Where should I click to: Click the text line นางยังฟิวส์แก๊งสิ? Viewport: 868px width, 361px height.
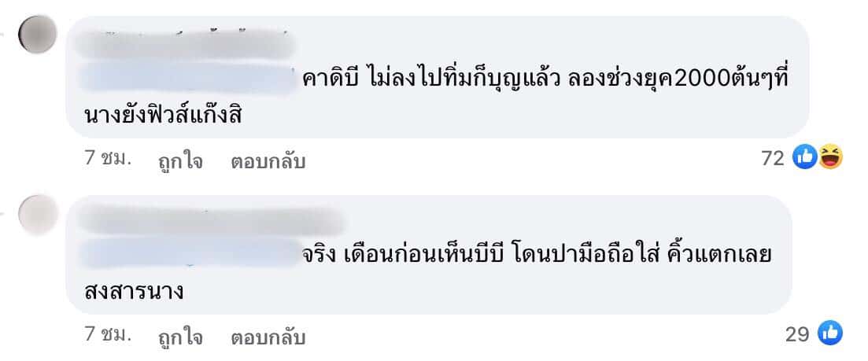click(164, 115)
